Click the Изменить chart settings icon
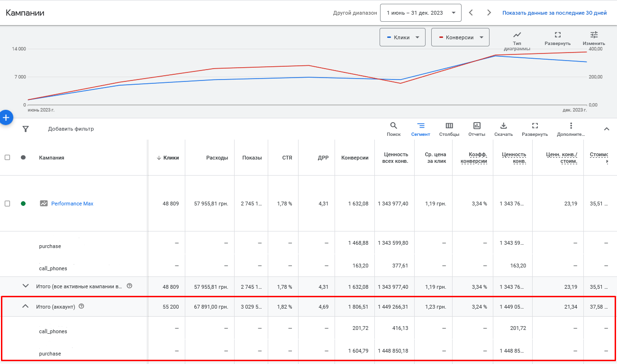The width and height of the screenshot is (617, 364). pos(594,34)
